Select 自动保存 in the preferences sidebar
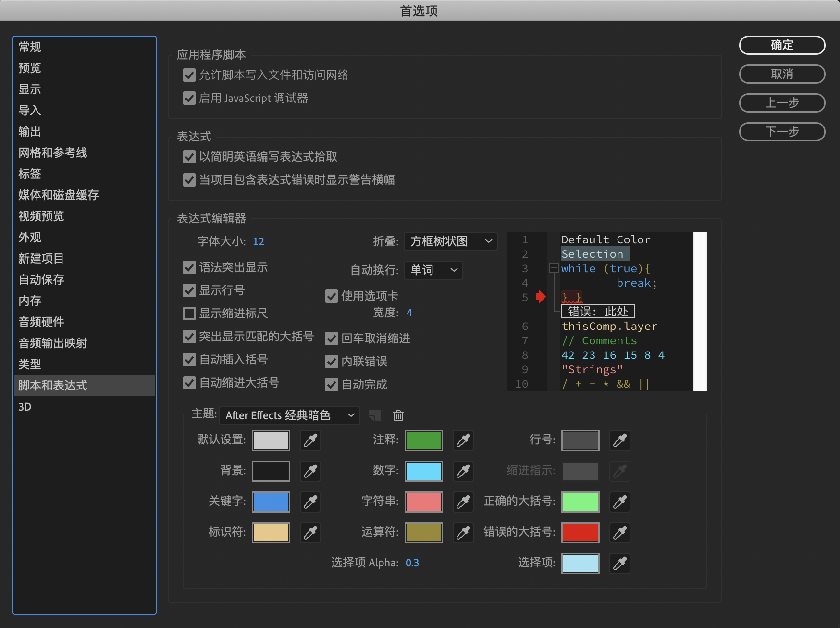 pyautogui.click(x=41, y=280)
